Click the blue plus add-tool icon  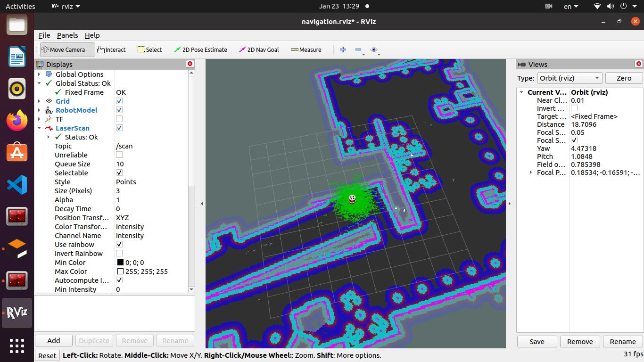[x=343, y=49]
